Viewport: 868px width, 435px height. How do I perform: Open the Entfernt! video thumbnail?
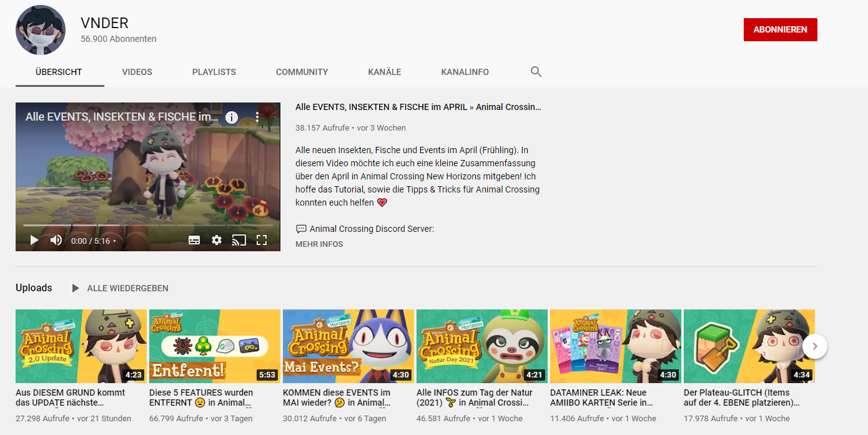pos(215,346)
